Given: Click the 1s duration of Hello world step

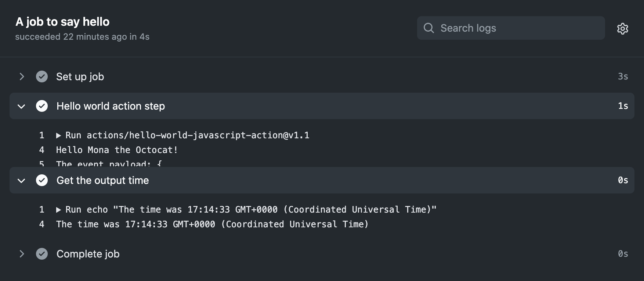Looking at the screenshot, I should [623, 106].
